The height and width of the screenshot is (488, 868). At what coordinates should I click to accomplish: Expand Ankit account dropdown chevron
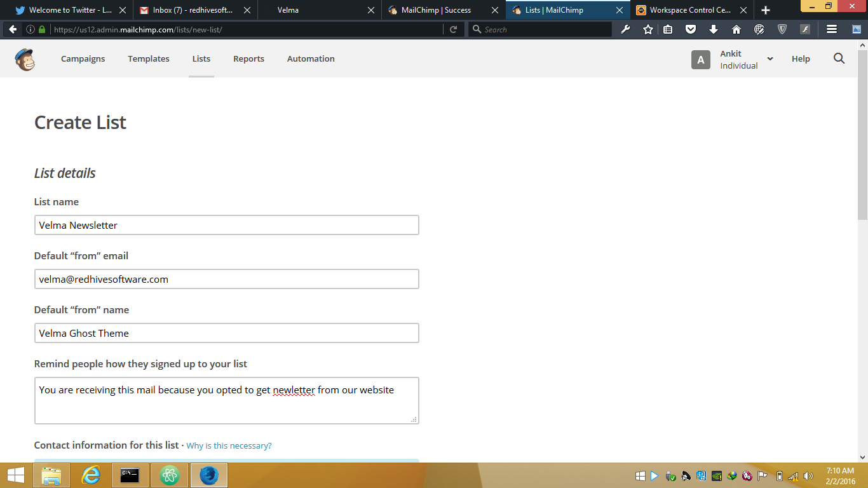coord(770,59)
